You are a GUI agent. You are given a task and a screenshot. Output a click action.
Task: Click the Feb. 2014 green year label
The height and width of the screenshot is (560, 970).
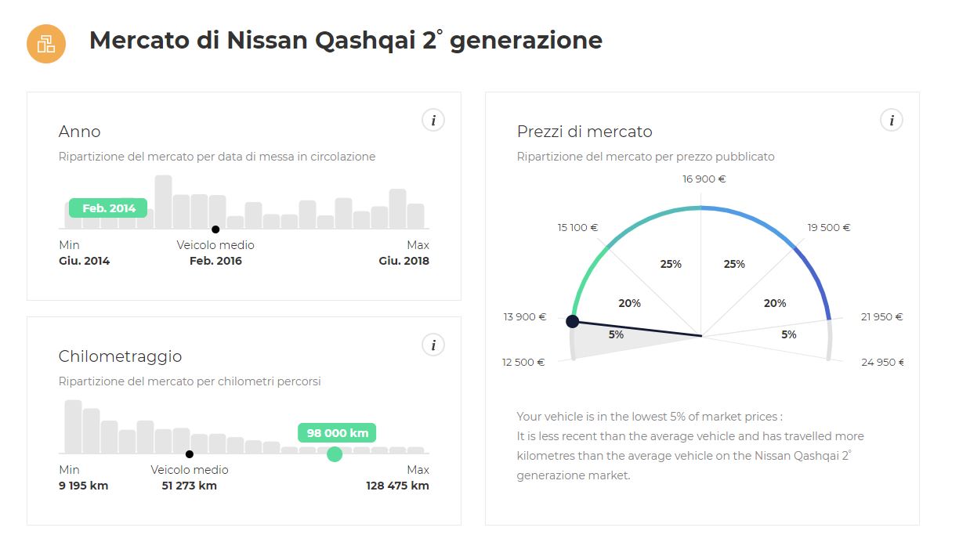tap(108, 208)
